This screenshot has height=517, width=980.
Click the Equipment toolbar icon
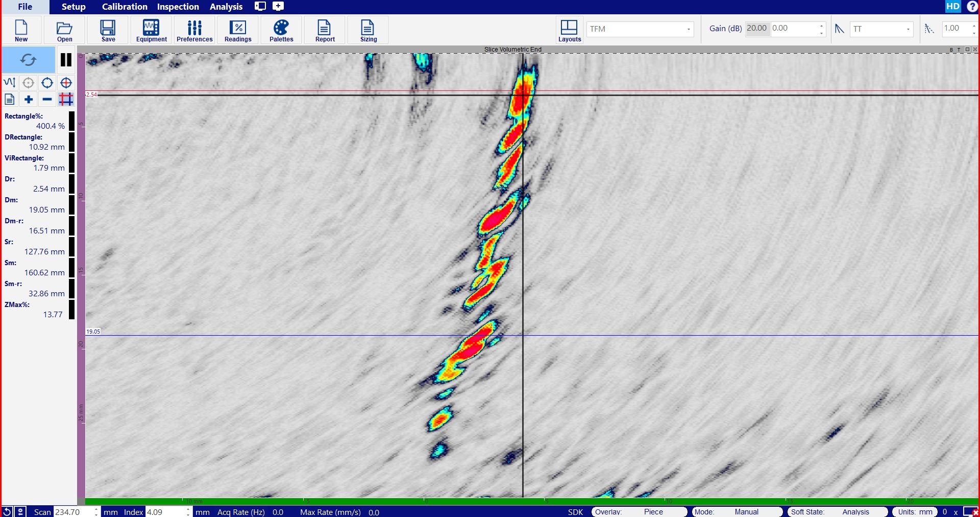point(151,31)
